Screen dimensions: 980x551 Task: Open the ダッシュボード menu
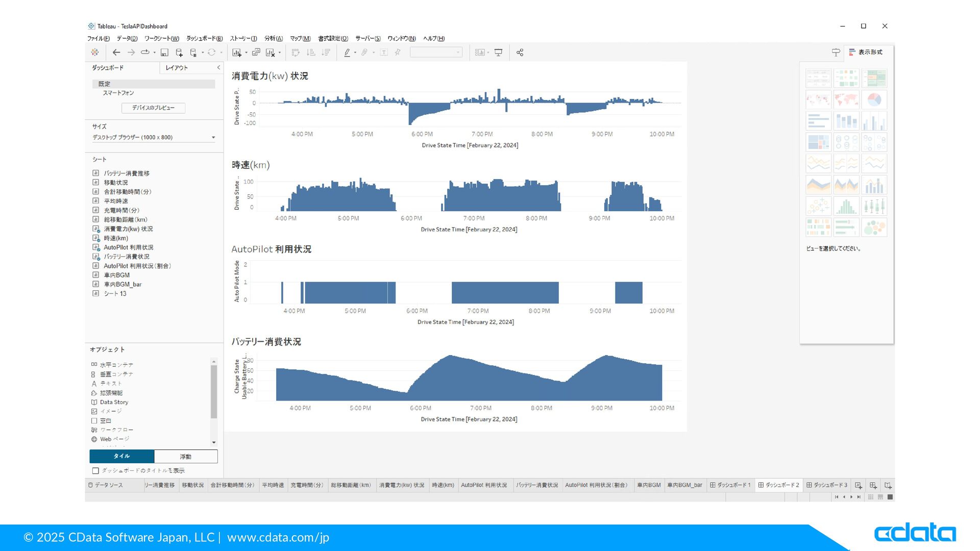[x=204, y=39]
